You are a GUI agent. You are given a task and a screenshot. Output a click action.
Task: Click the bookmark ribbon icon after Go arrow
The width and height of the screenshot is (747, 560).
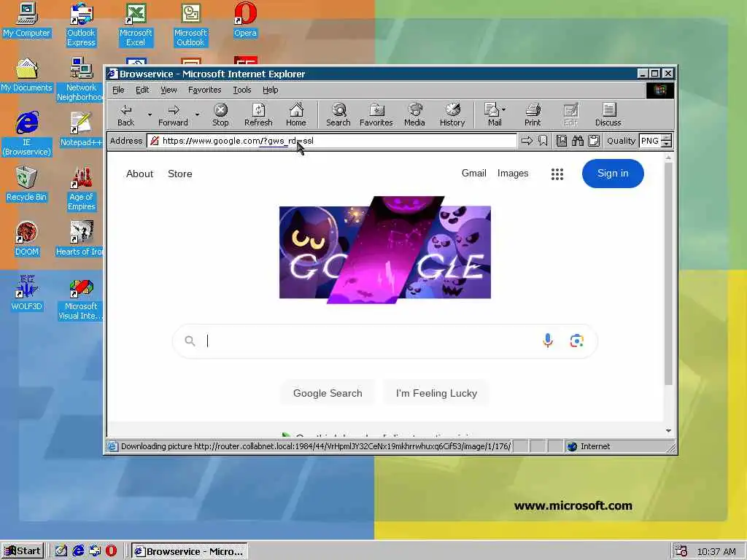pos(543,141)
